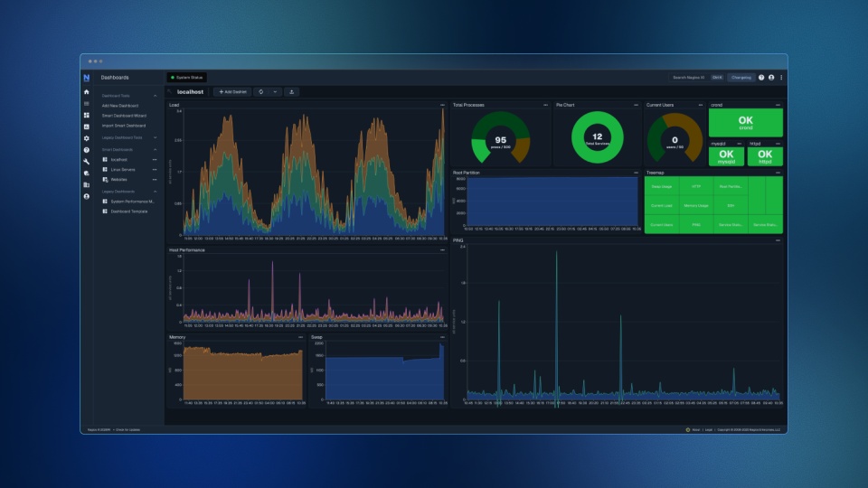Open Dashboards from the sidebar grid icon
868x488 pixels.
tap(87, 115)
